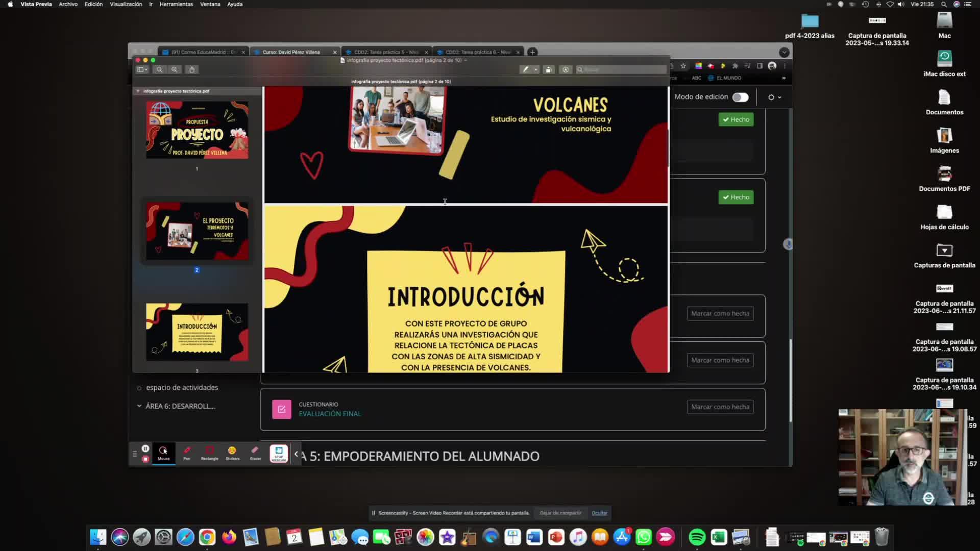Expand the markup pen options arrow
The height and width of the screenshot is (551, 980).
(535, 70)
